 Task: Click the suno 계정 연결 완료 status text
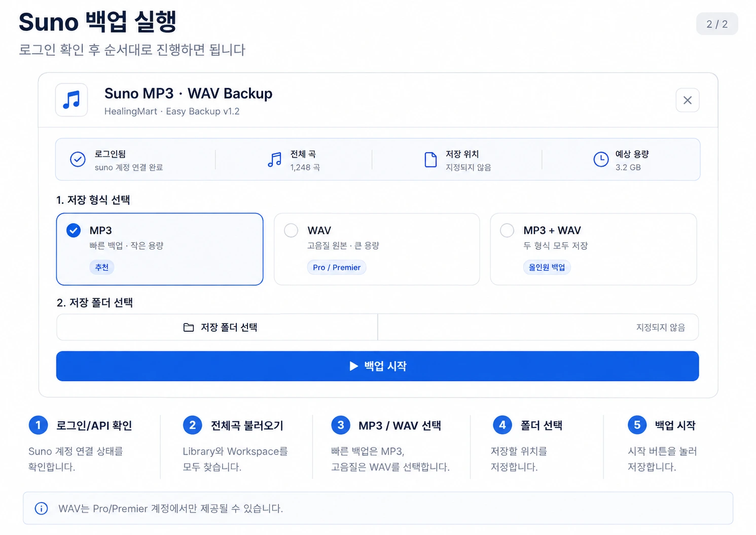pos(129,167)
